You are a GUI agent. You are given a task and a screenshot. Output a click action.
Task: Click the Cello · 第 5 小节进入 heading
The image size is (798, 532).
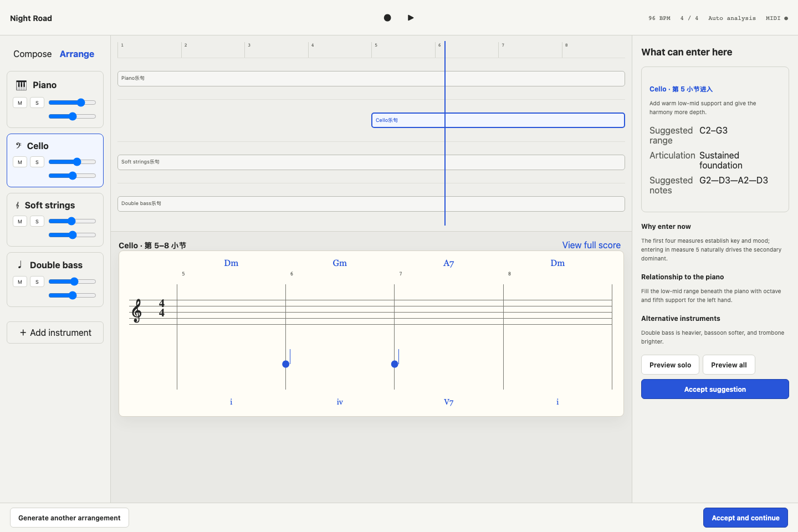coord(681,89)
